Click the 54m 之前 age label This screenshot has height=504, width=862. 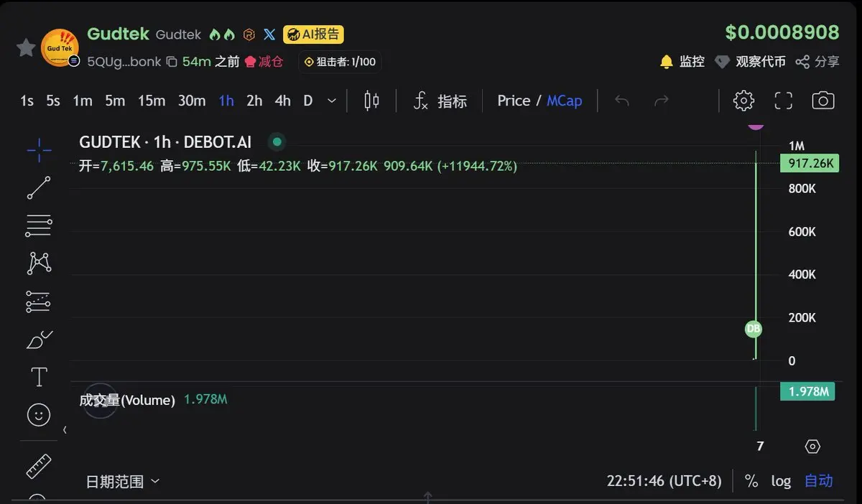coord(210,62)
